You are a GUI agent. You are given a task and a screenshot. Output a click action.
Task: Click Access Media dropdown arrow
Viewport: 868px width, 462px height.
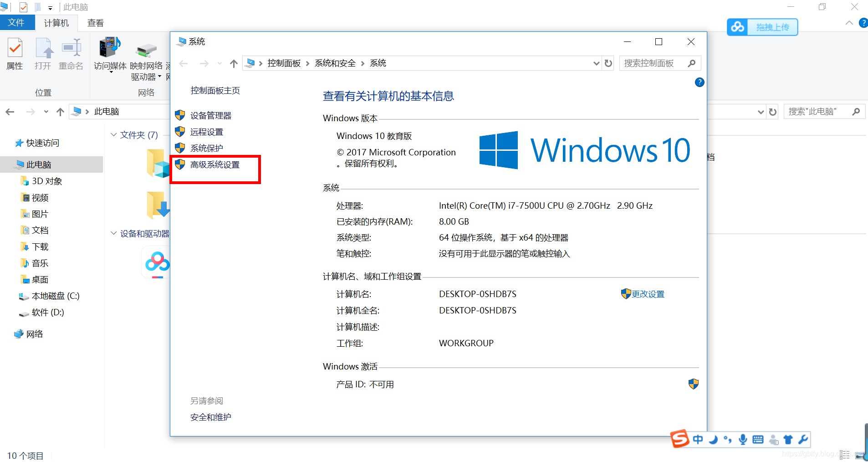point(111,72)
